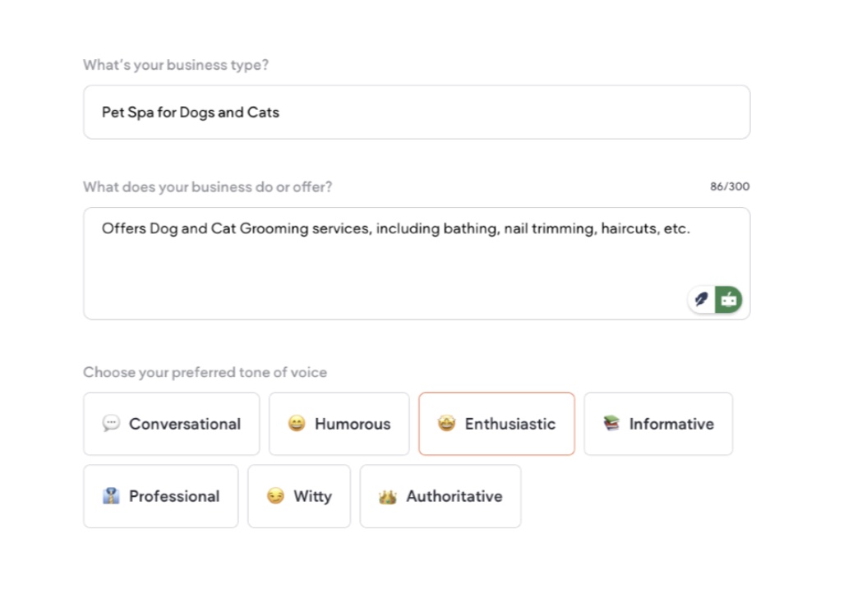Click into the business description text area

click(417, 263)
